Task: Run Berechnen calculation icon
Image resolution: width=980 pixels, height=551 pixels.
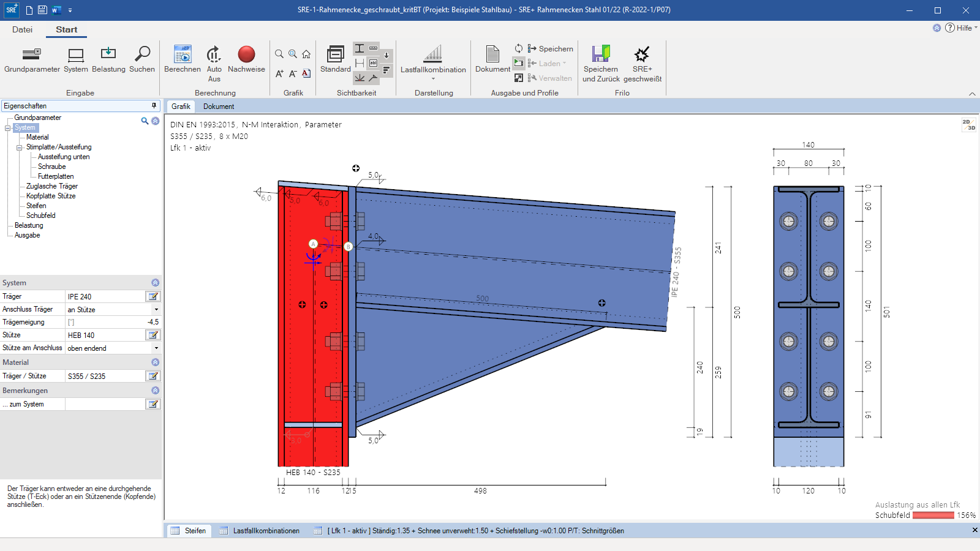Action: (x=183, y=54)
